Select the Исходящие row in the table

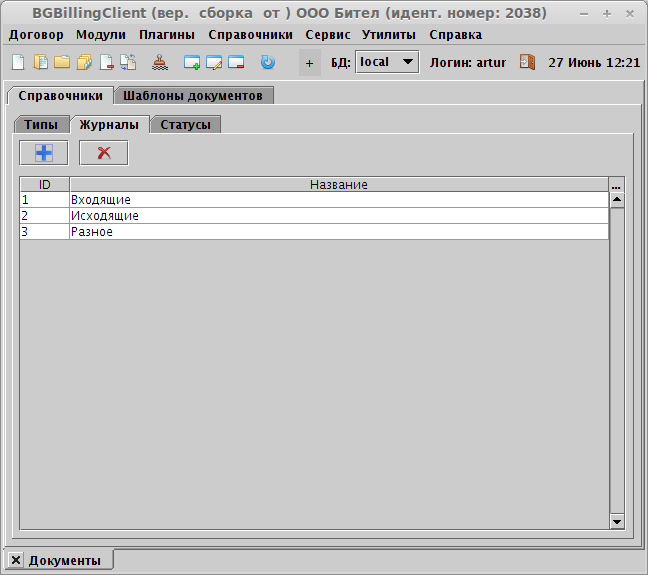click(300, 216)
